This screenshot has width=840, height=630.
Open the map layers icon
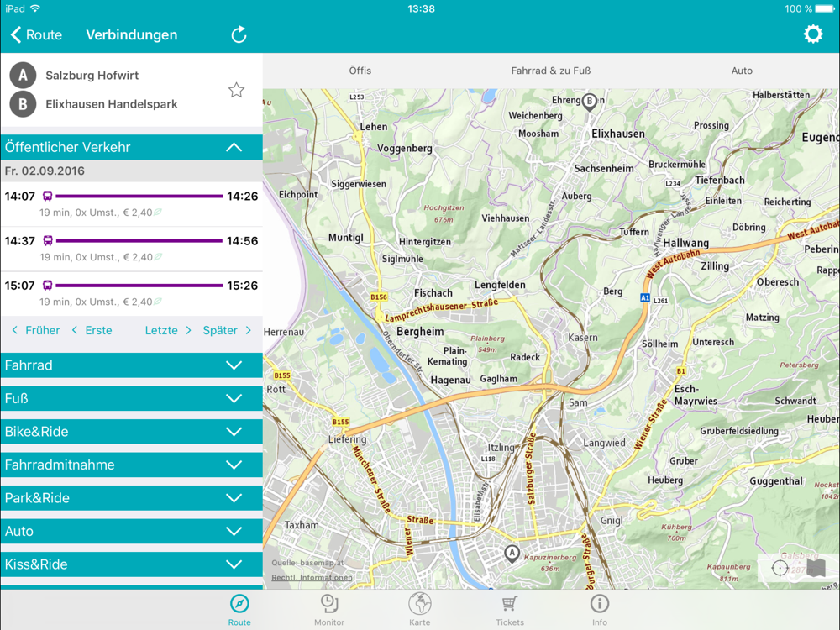click(x=816, y=569)
